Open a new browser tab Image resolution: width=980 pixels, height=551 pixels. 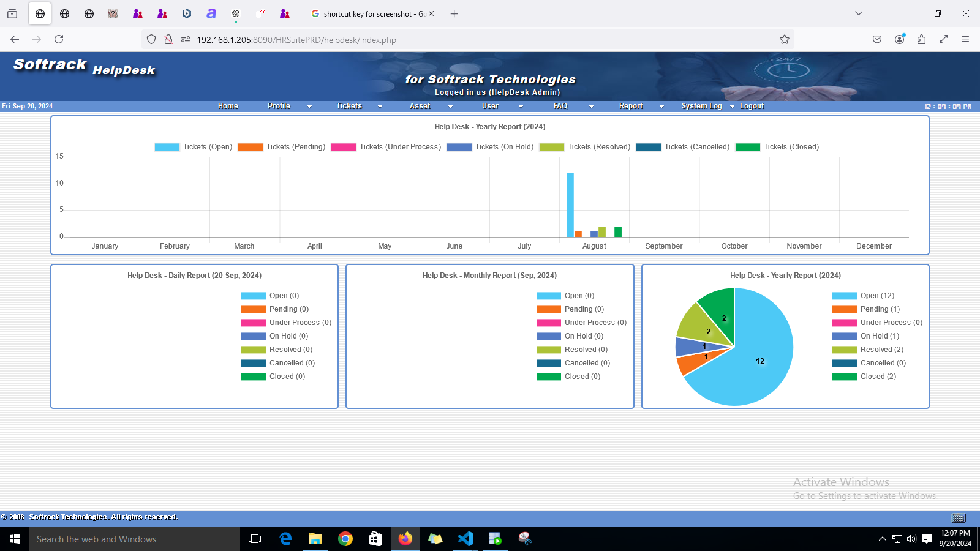(x=454, y=13)
